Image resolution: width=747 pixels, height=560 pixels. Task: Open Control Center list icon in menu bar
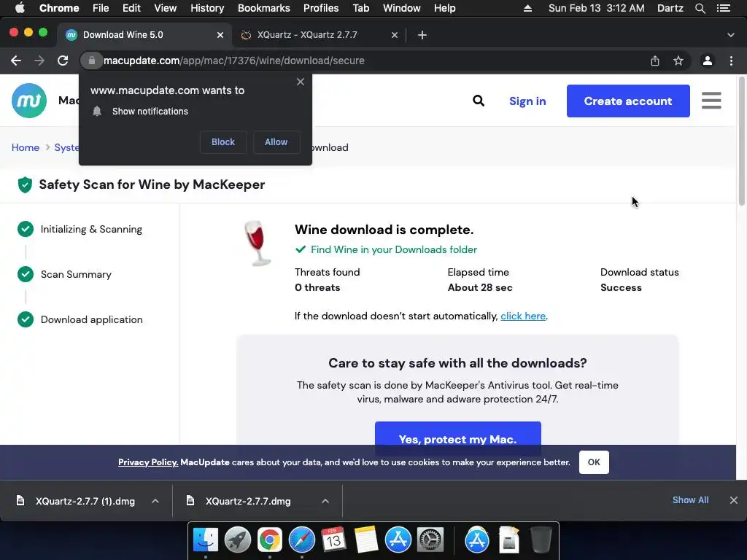tap(724, 8)
